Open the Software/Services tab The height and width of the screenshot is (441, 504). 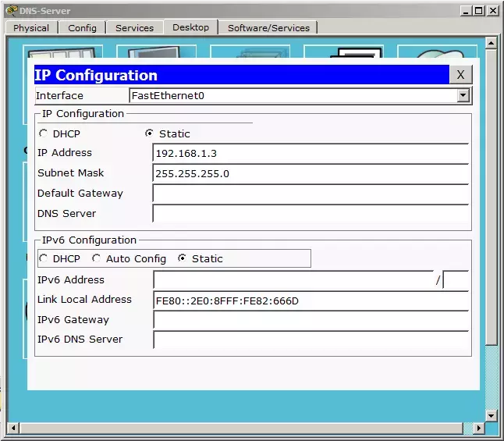[x=268, y=28]
